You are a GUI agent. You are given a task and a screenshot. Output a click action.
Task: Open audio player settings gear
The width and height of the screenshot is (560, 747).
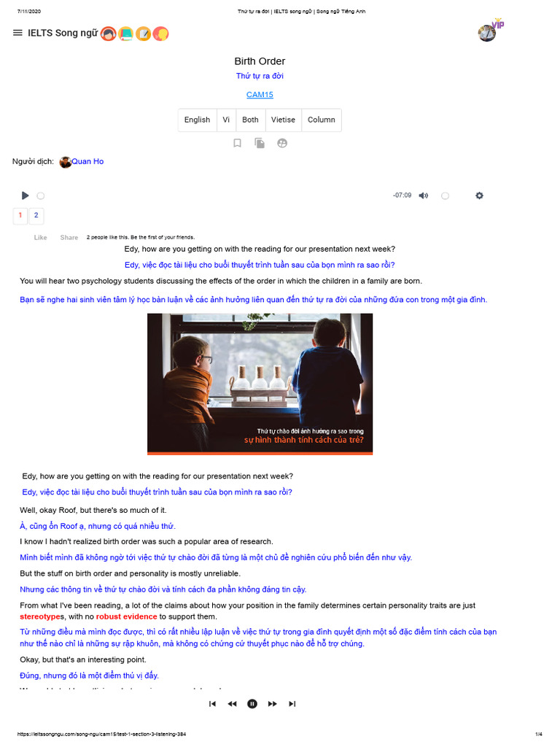click(479, 196)
